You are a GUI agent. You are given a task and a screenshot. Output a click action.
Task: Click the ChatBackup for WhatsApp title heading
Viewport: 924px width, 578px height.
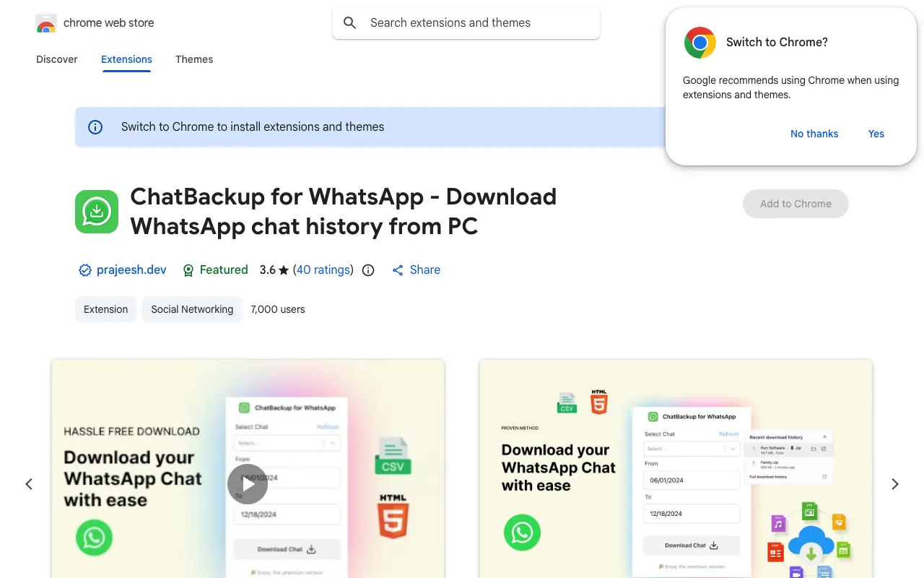(x=344, y=211)
